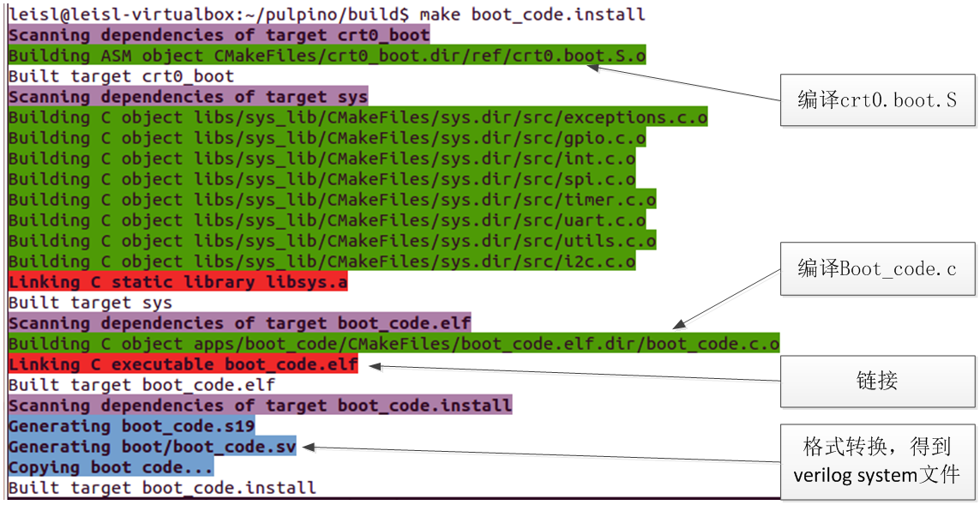This screenshot has height=505, width=980.
Task: Select 'Scanning dependencies of target crt0_boot' line
Action: [219, 35]
